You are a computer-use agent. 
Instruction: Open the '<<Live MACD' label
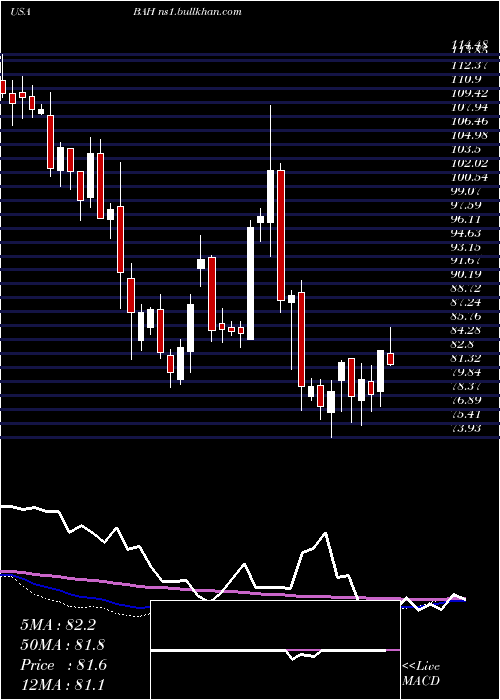point(421,673)
